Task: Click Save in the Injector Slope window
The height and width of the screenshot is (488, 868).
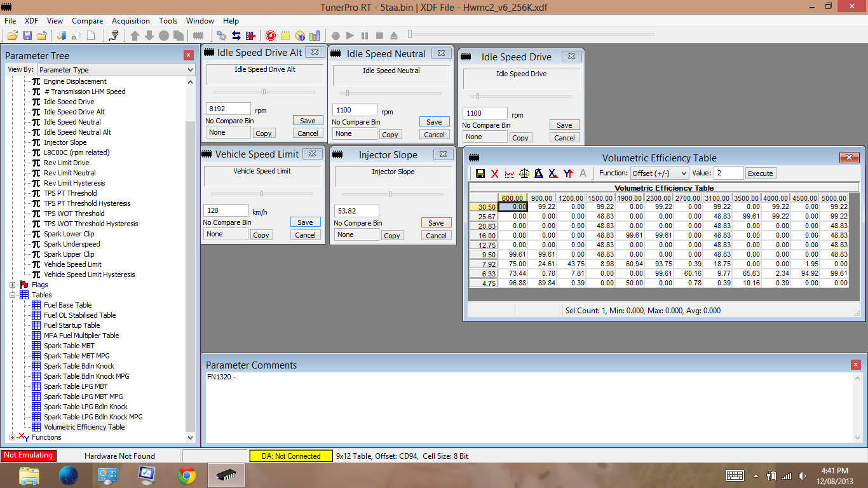Action: click(x=436, y=223)
